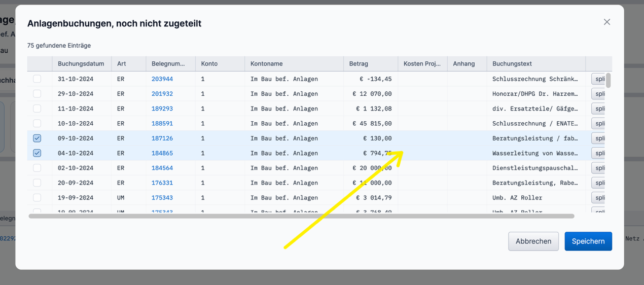Open receipt link 176331
The image size is (644, 285).
(162, 183)
